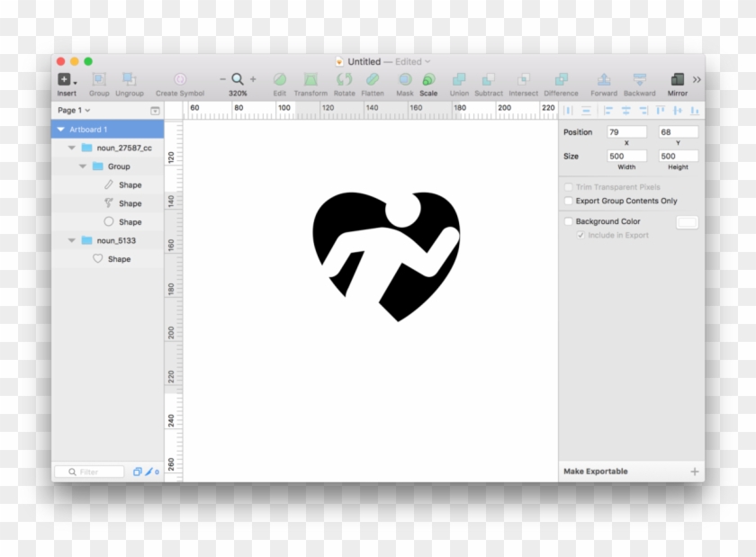Click the Position Y field

pyautogui.click(x=678, y=132)
